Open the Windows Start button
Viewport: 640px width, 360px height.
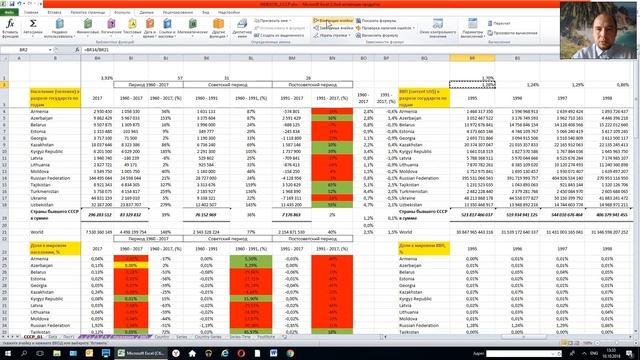tap(7, 353)
